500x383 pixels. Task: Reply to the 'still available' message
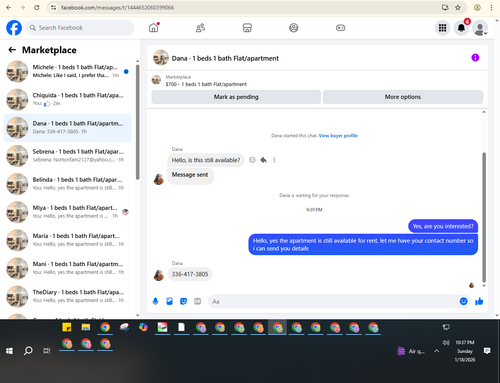tap(263, 160)
